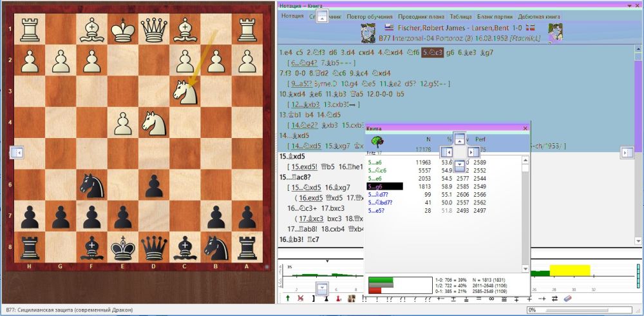Click the notation pane scroll-up arrow
Viewport: 644px width, 316px height.
coord(638,50)
